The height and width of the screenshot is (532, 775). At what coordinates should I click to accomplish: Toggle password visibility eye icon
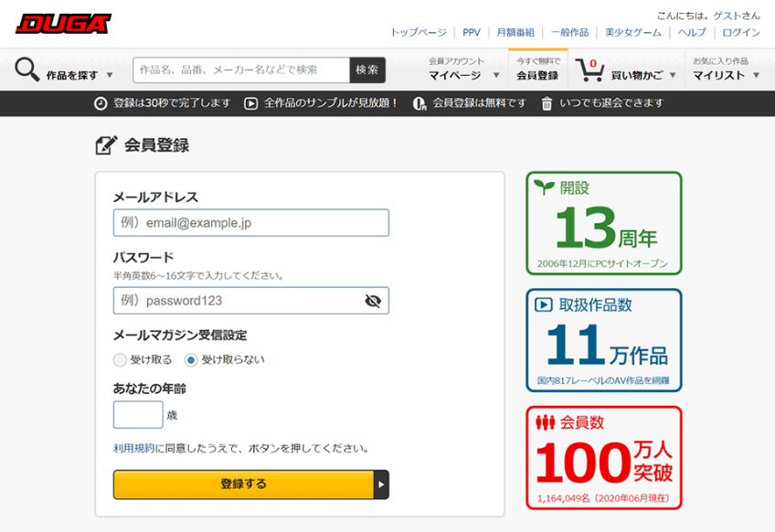tap(372, 301)
